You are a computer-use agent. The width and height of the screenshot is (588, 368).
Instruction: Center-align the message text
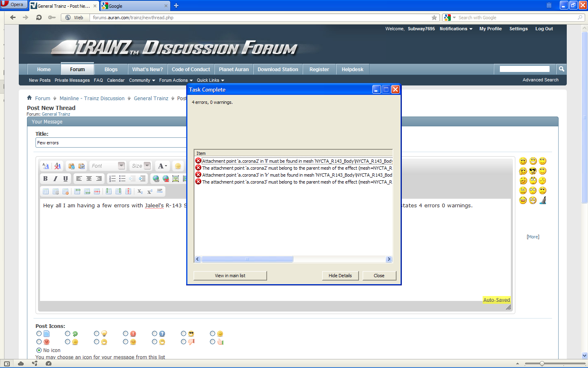(x=89, y=179)
